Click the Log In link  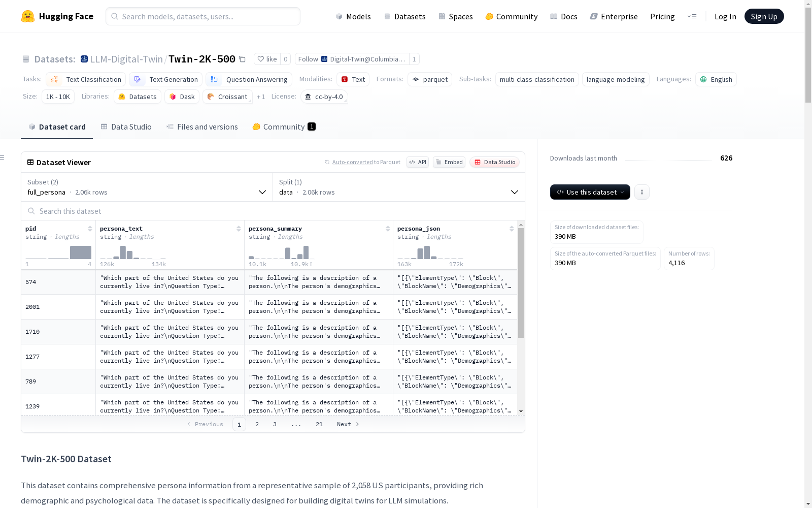click(x=725, y=16)
